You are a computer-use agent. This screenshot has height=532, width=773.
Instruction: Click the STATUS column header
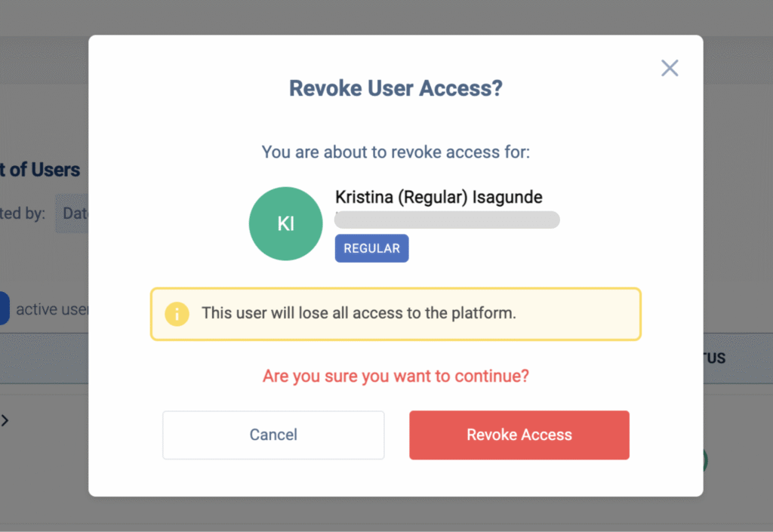pyautogui.click(x=714, y=358)
